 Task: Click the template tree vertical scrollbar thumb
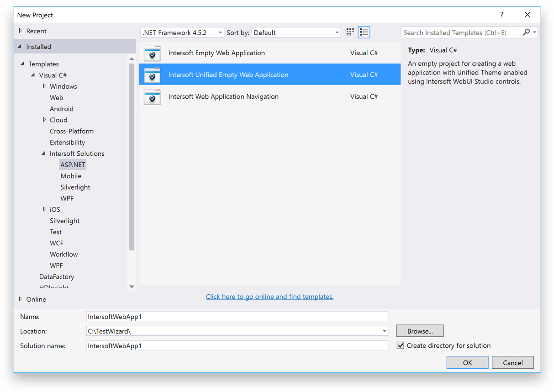132,157
